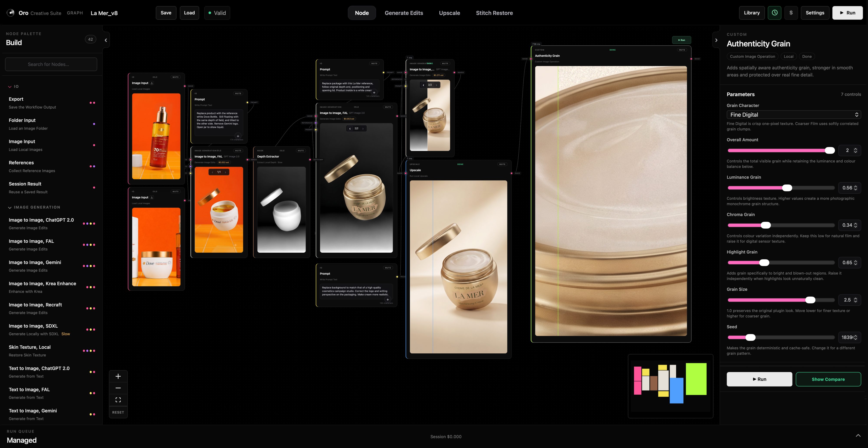868x448 pixels.
Task: Collapse the node palette with left chevron
Action: [106, 40]
